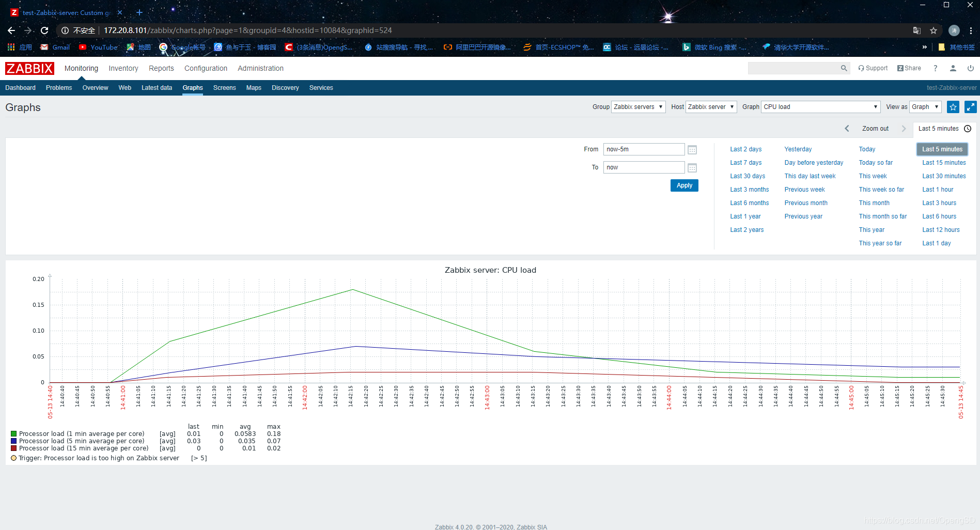Open YouTube bookmark
Viewport: 980px width, 530px height.
98,47
